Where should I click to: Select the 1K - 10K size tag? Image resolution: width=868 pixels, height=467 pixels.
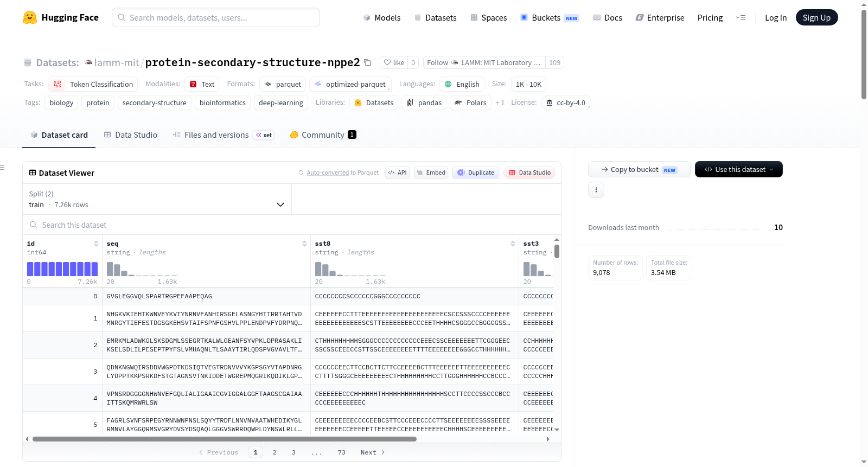(x=528, y=84)
